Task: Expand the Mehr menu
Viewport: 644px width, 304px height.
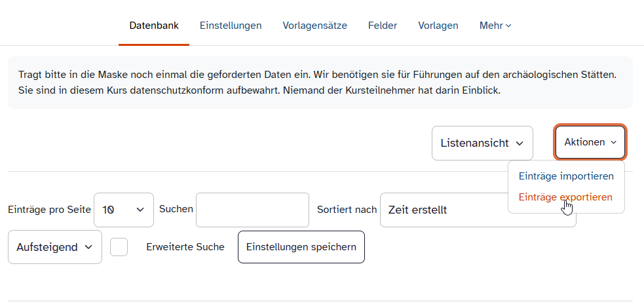Action: [495, 26]
